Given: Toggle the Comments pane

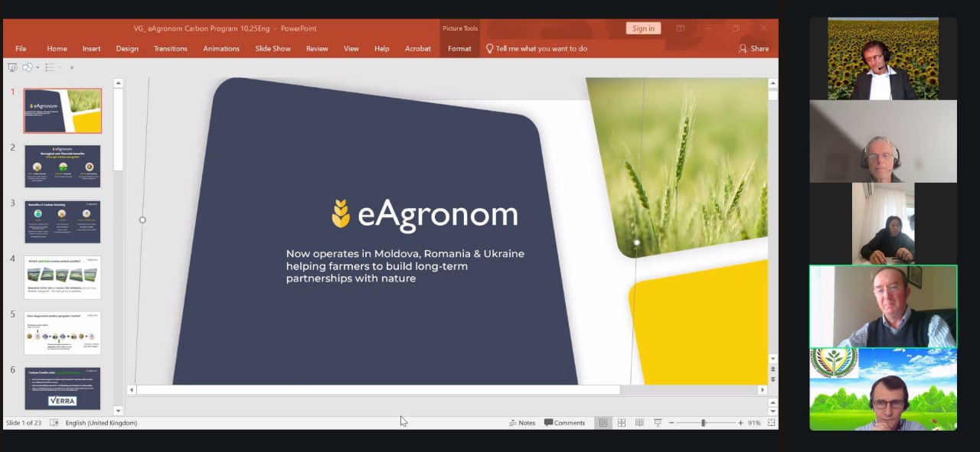Looking at the screenshot, I should [x=564, y=423].
